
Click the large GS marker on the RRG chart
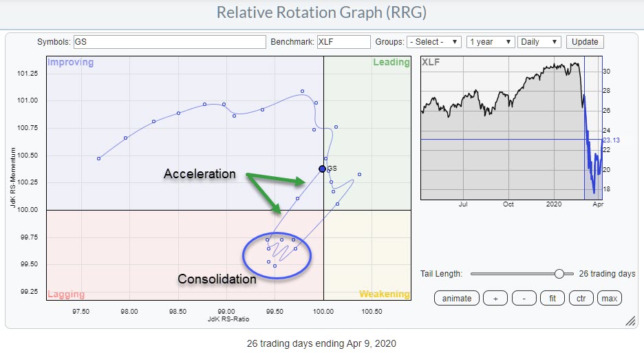coord(323,169)
